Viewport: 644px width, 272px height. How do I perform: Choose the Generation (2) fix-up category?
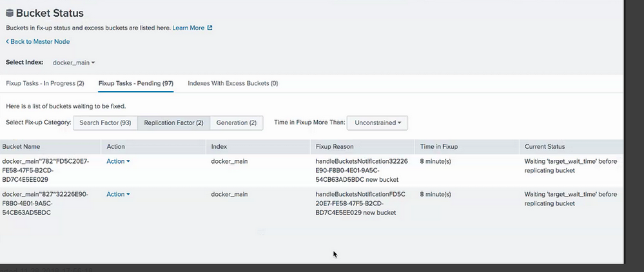pyautogui.click(x=236, y=122)
